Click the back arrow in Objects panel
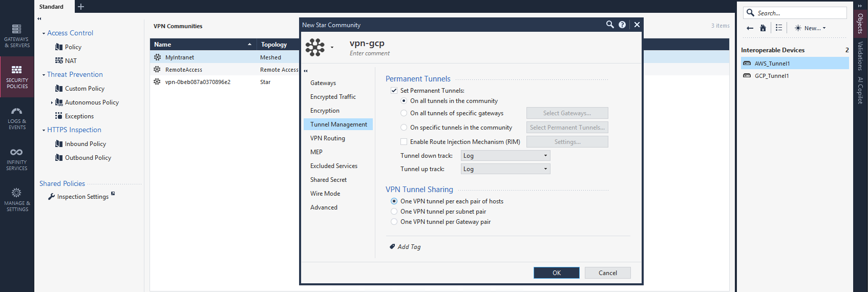868x292 pixels. (750, 28)
